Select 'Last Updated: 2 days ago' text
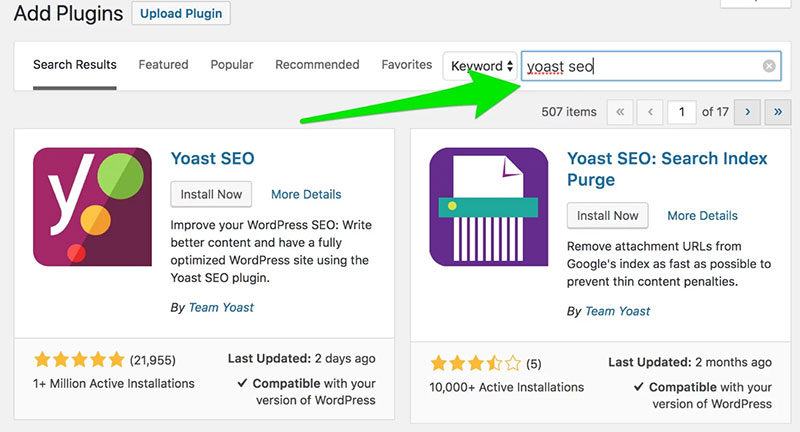 (x=302, y=359)
